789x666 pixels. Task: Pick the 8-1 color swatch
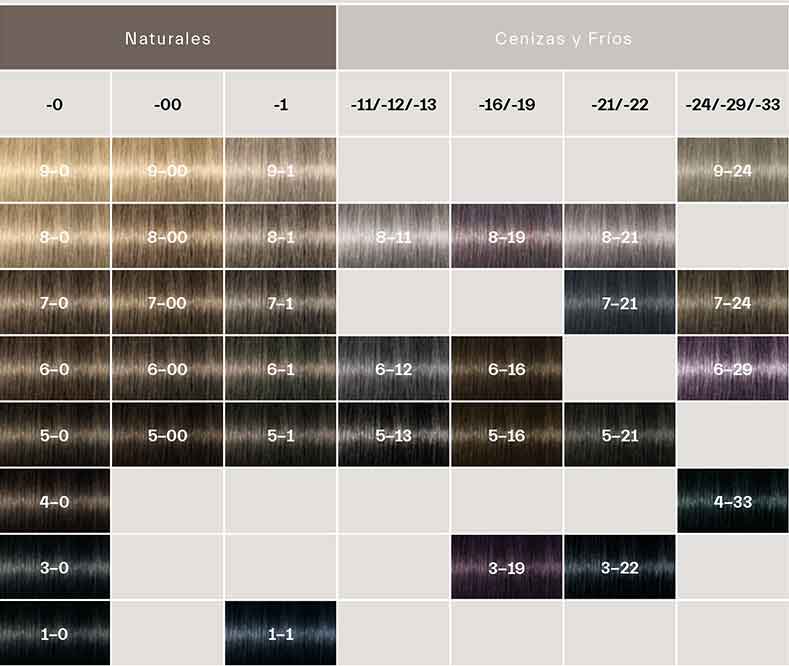(x=280, y=236)
